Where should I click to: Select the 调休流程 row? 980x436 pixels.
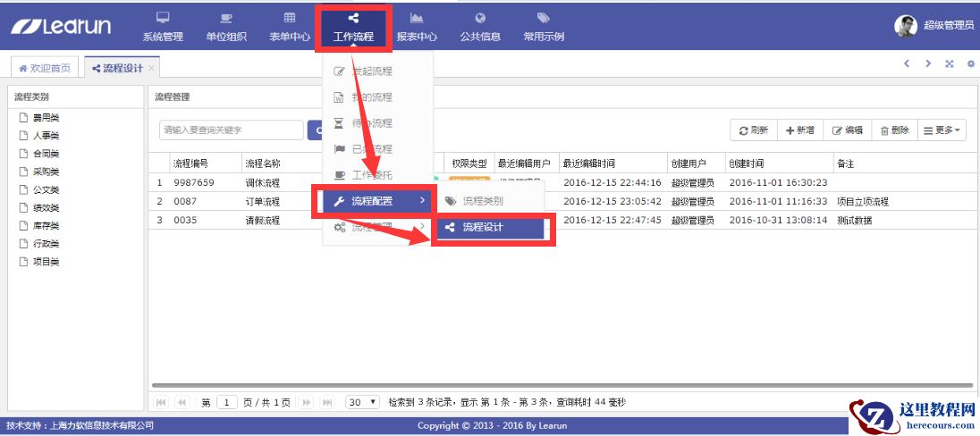click(562, 183)
